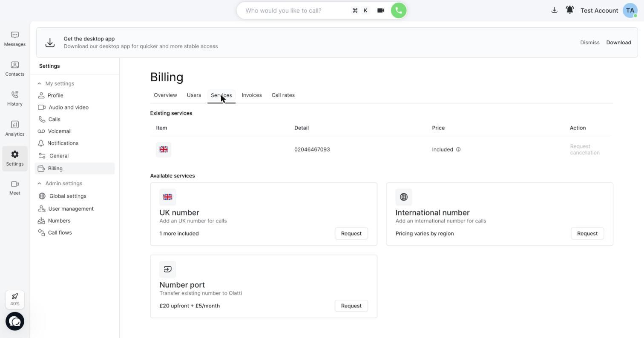
Task: Request a Number port
Action: tap(351, 306)
